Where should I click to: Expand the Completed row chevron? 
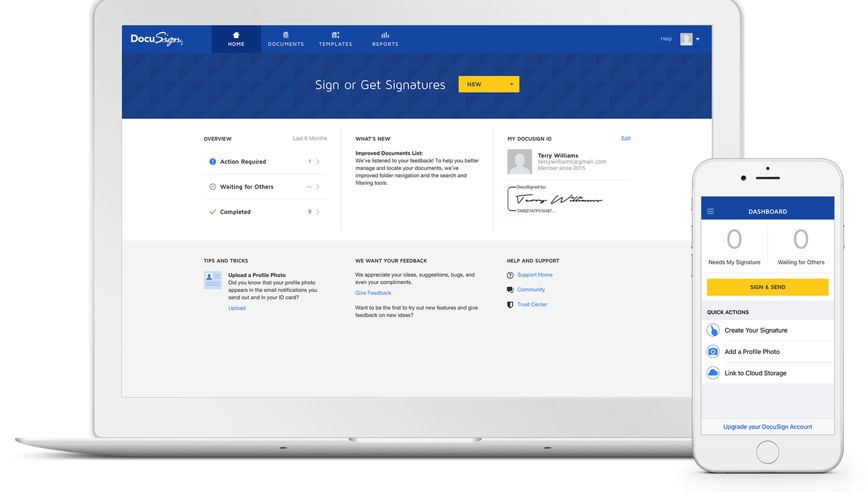(x=318, y=212)
